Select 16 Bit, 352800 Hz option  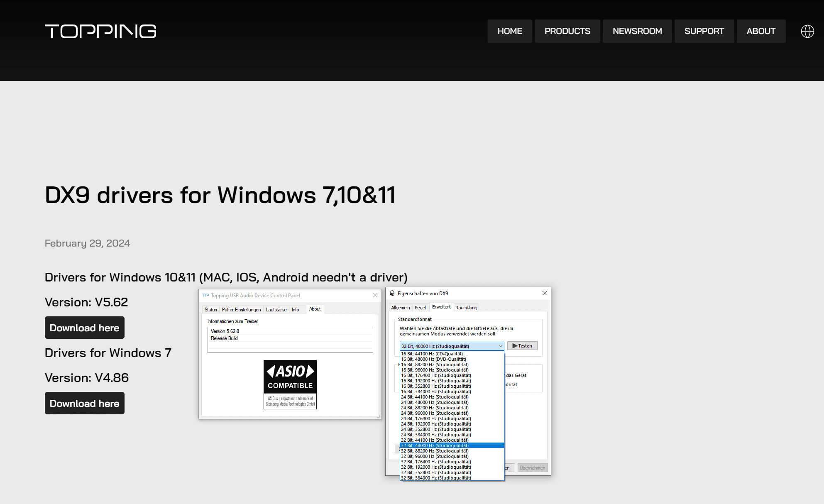[x=452, y=386]
